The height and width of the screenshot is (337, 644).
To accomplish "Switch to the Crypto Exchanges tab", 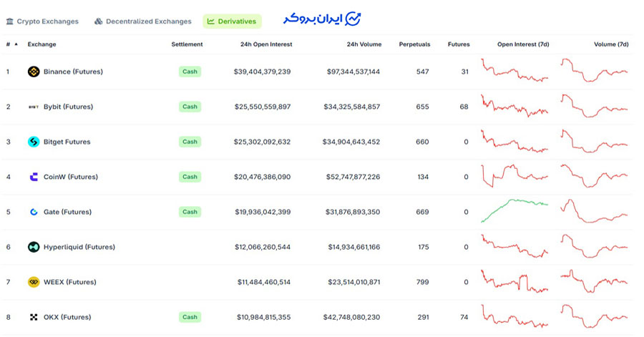I will (x=42, y=21).
